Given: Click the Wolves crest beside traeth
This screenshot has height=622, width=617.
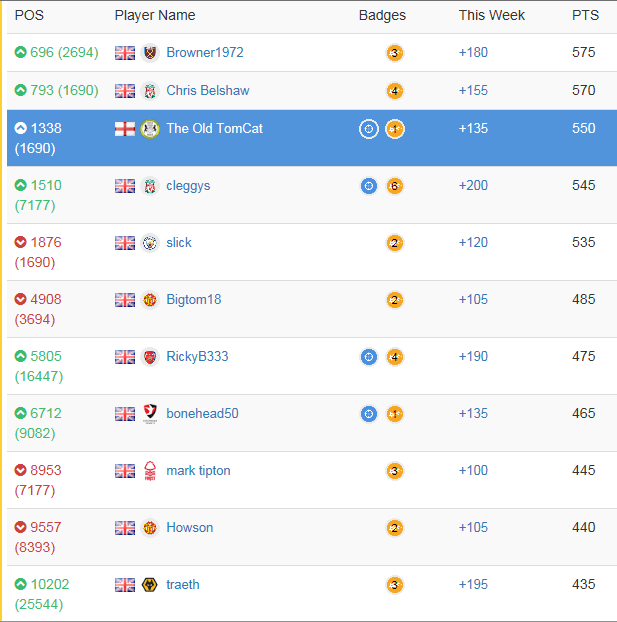Looking at the screenshot, I should click(x=150, y=585).
